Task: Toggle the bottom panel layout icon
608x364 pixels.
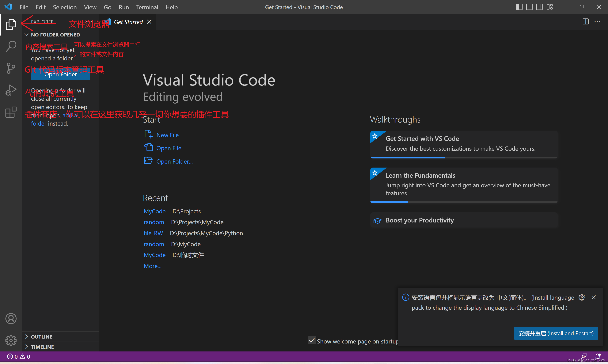Action: (529, 7)
